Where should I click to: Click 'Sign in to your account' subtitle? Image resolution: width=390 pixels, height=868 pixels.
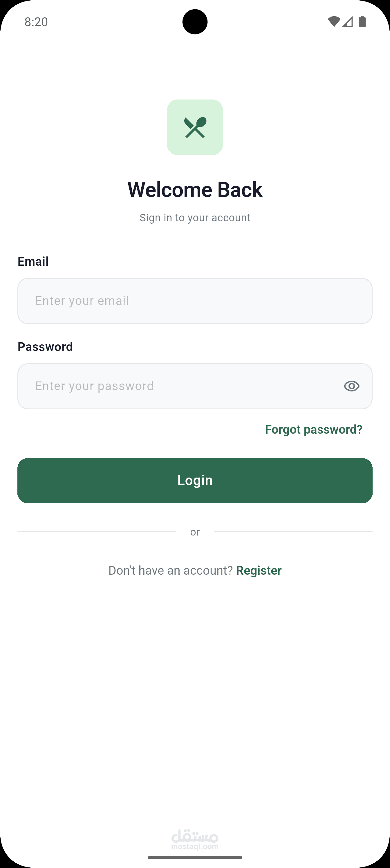195,218
